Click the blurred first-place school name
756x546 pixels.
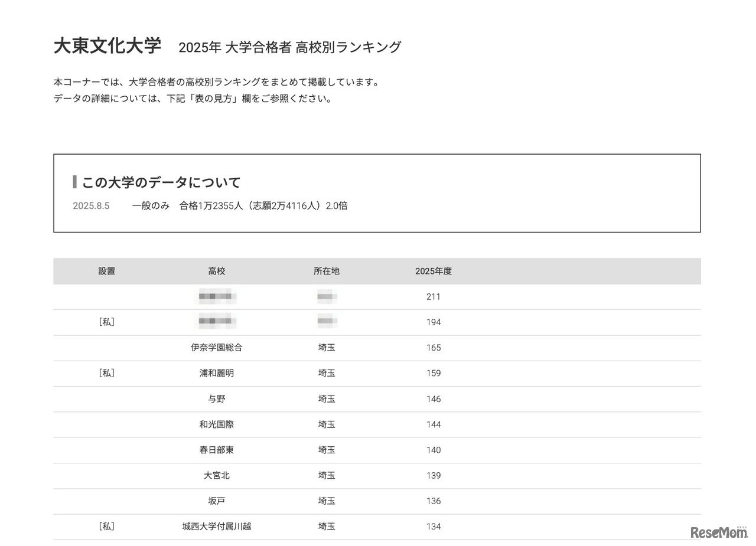215,297
